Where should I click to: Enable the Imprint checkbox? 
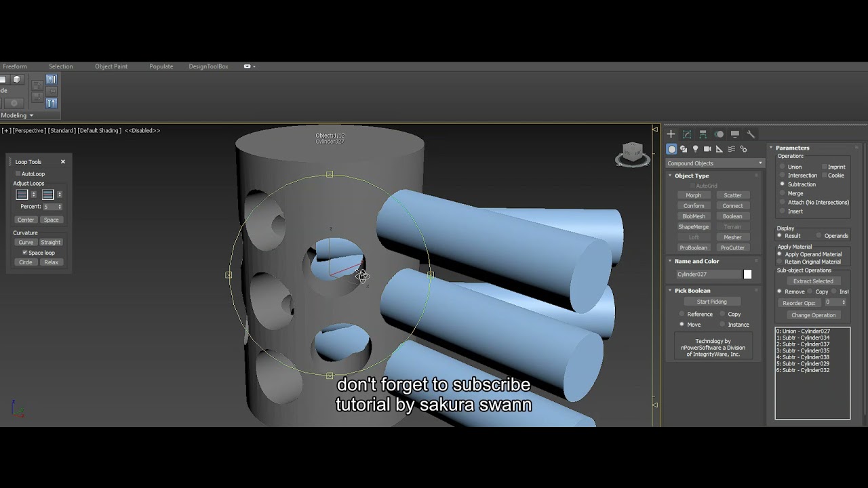[x=825, y=167]
